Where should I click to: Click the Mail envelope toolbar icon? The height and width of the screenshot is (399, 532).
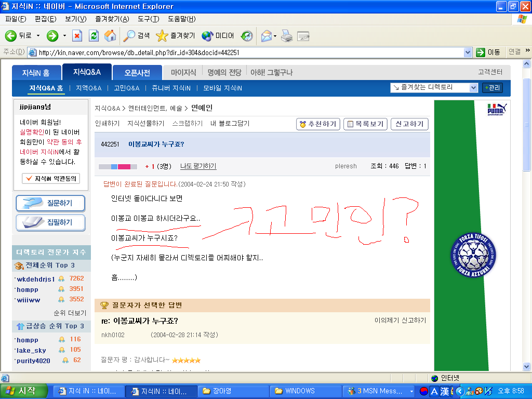pos(267,36)
